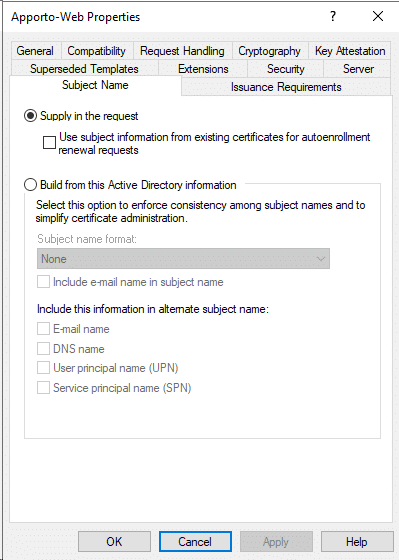Close the Apporto-Web Properties dialog
Screen dimensions: 399x560
[x=378, y=16]
